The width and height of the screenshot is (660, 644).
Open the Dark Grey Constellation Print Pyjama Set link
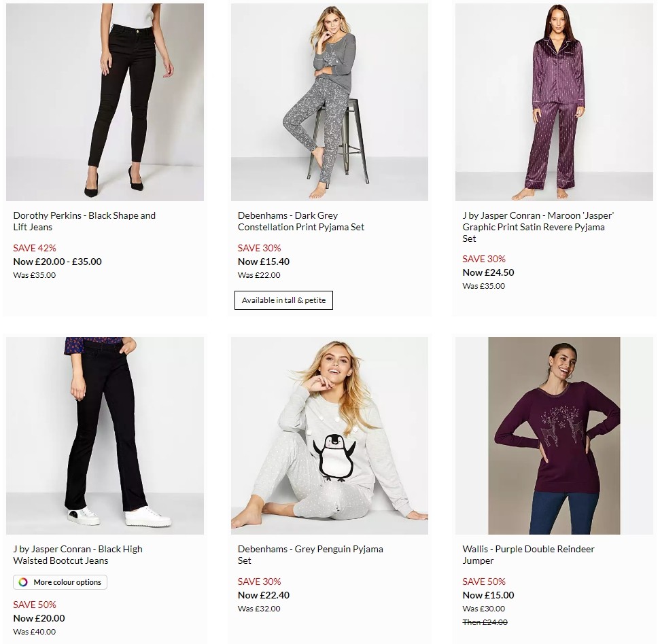pyautogui.click(x=301, y=221)
